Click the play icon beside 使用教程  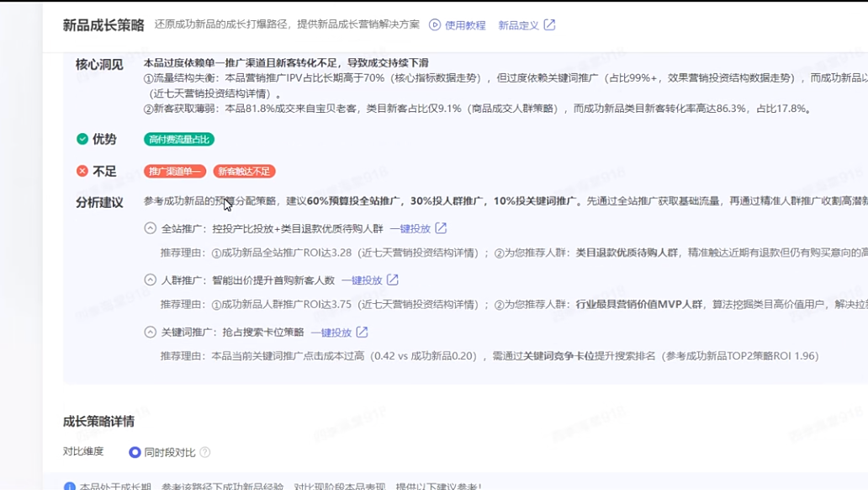(x=435, y=25)
